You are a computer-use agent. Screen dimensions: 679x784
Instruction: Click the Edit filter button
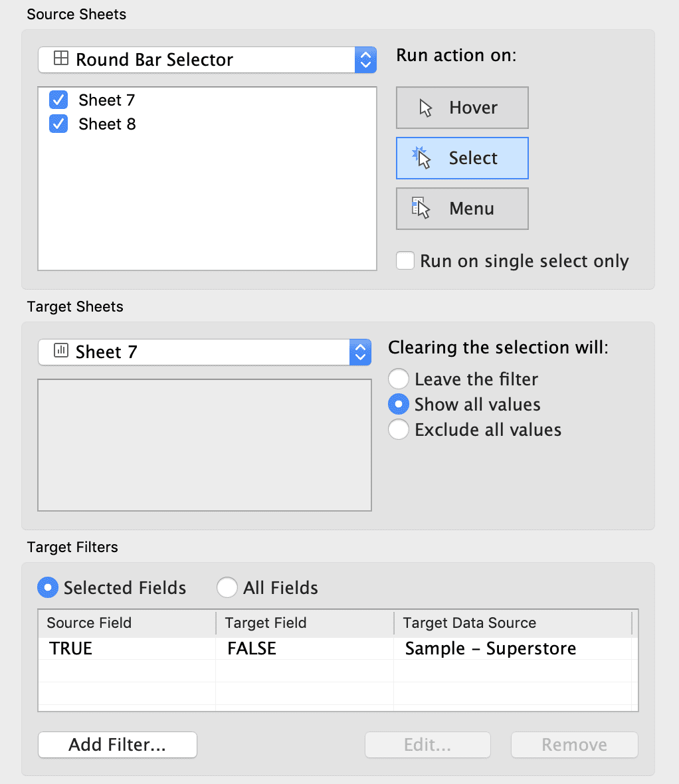(427, 745)
